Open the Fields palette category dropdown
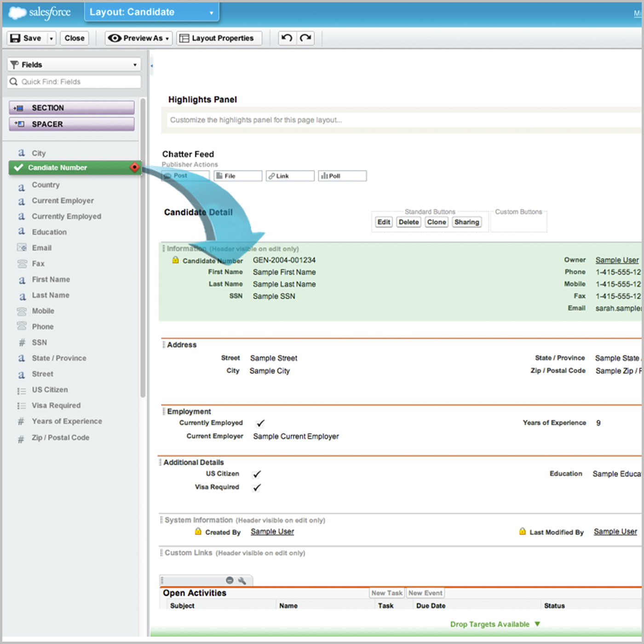Image resolution: width=644 pixels, height=644 pixels. click(x=74, y=65)
